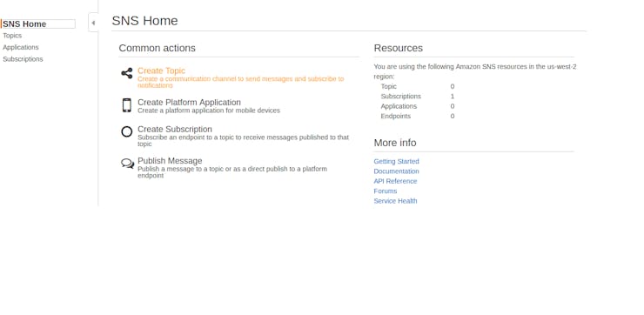Click the mobile phone icon for Platform Application
Viewport: 644px width, 315px height.
127,105
